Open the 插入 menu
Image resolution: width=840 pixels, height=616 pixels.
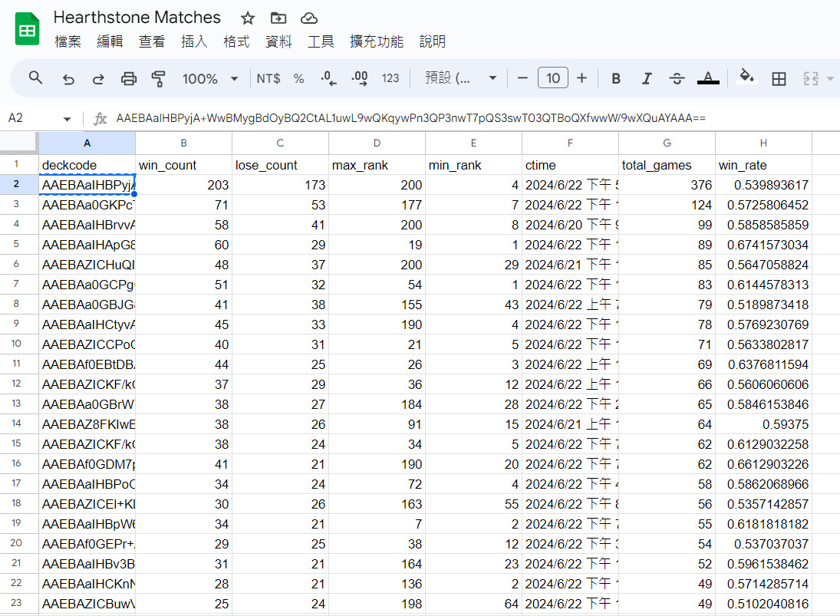(194, 41)
